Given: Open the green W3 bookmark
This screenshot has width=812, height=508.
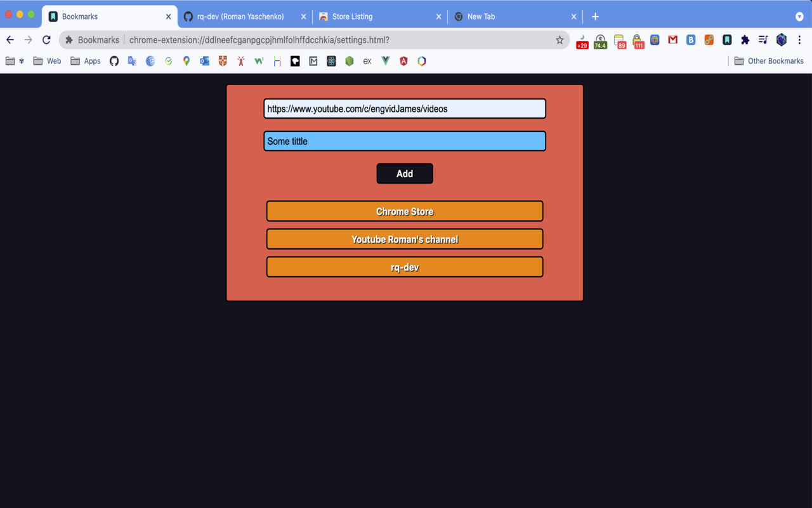Looking at the screenshot, I should click(259, 61).
